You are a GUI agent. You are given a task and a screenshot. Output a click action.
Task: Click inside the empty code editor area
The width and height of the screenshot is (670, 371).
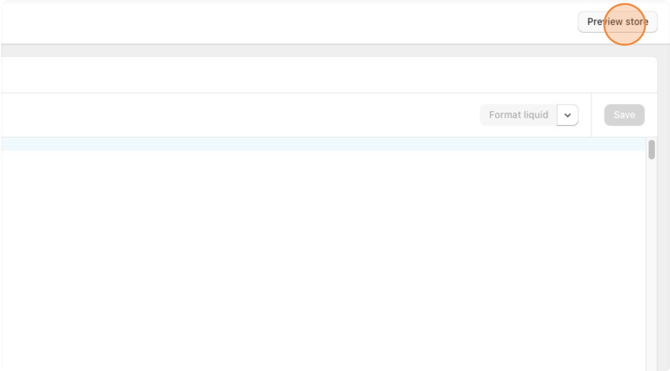[x=323, y=261]
